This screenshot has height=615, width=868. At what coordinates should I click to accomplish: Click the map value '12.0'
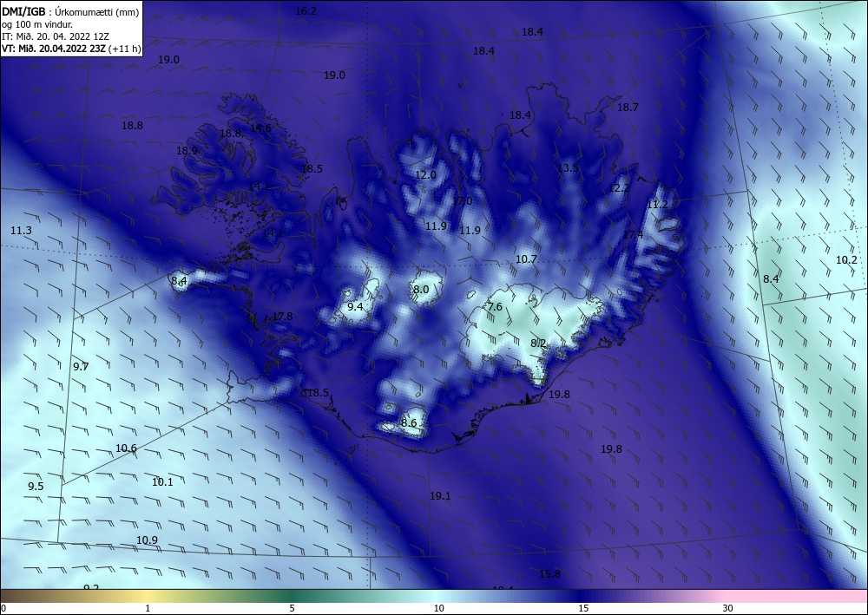pos(425,174)
